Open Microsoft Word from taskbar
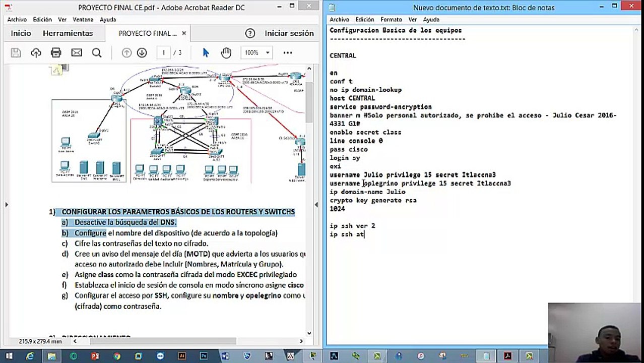The image size is (644, 363). (x=225, y=356)
